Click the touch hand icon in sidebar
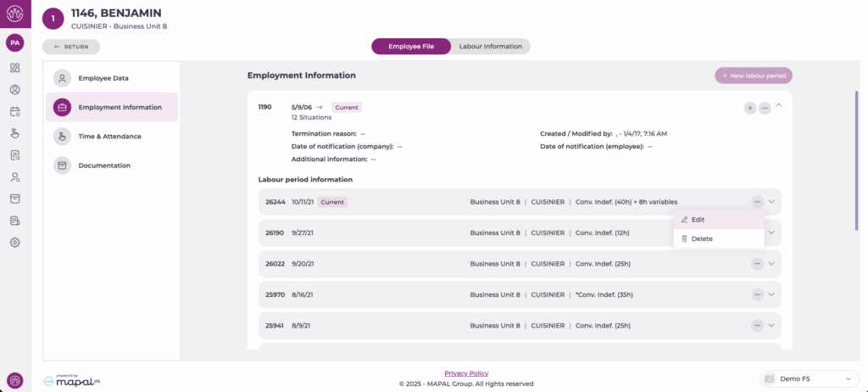The image size is (868, 392). tap(15, 133)
